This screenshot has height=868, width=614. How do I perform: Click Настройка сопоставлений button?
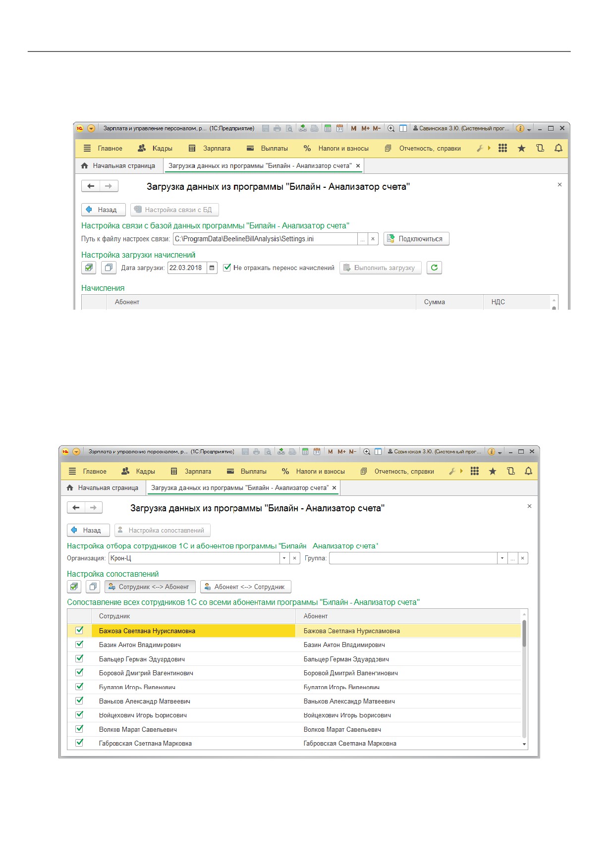(x=163, y=530)
